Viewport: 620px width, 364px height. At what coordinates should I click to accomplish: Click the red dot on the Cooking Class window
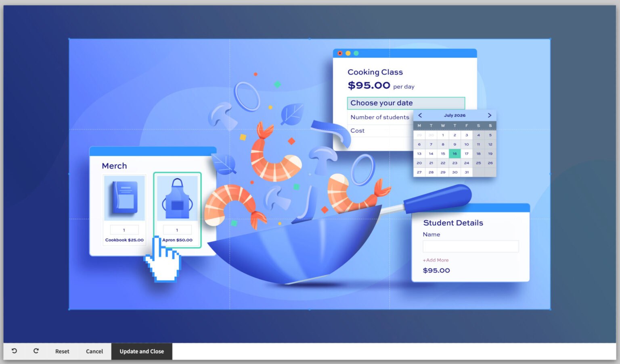click(x=340, y=53)
